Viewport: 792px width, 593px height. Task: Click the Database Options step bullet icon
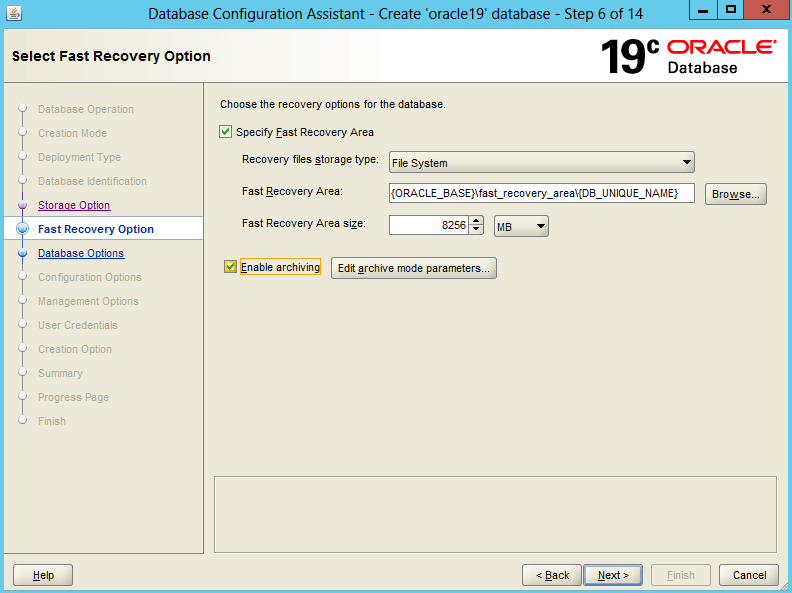22,253
